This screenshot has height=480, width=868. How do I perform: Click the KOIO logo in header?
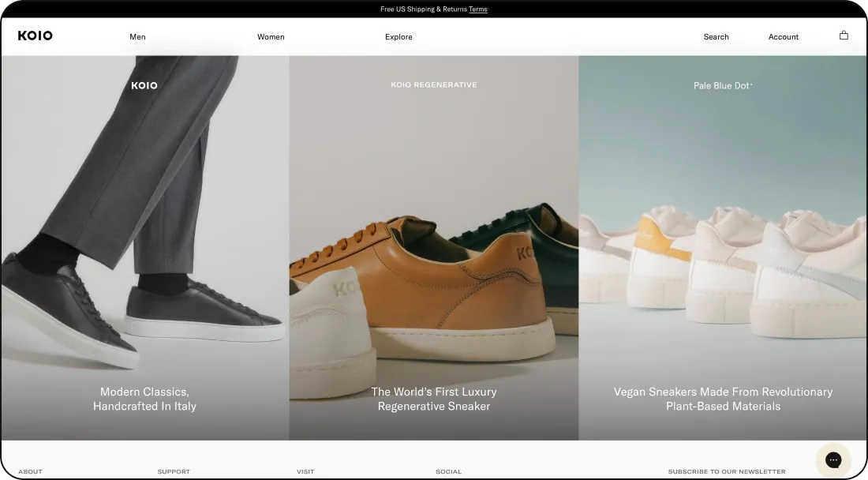(35, 36)
